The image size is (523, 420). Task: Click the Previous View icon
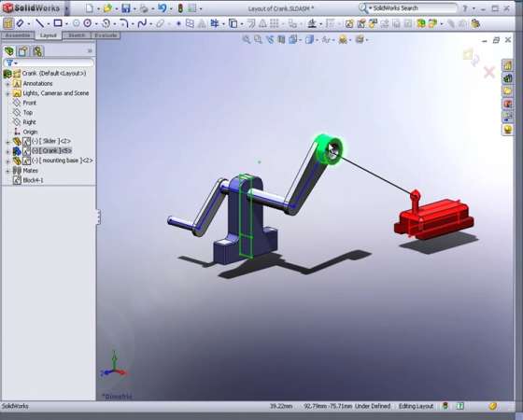(x=270, y=39)
